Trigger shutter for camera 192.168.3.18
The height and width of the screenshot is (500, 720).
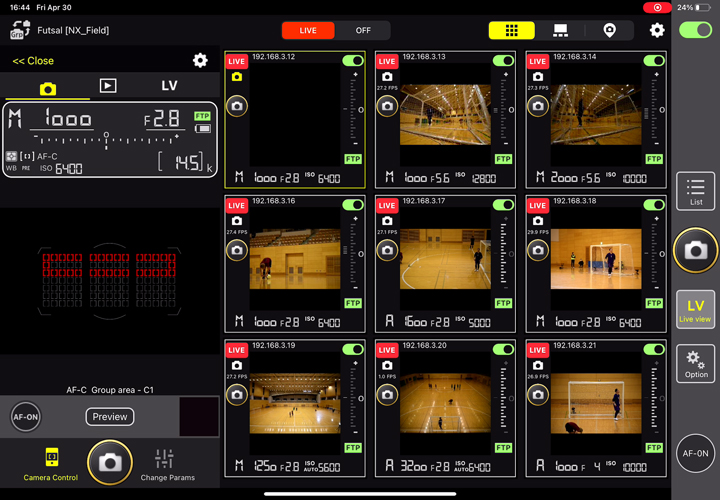pyautogui.click(x=538, y=250)
